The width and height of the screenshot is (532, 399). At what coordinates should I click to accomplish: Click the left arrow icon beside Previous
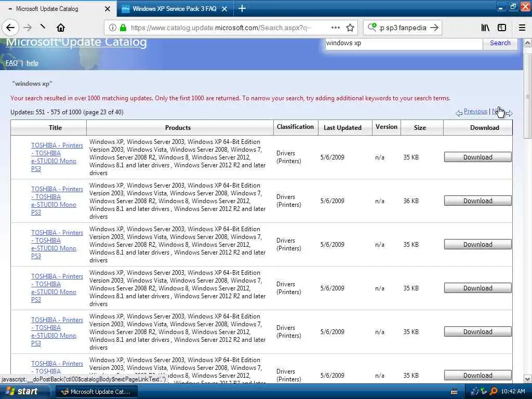point(459,113)
